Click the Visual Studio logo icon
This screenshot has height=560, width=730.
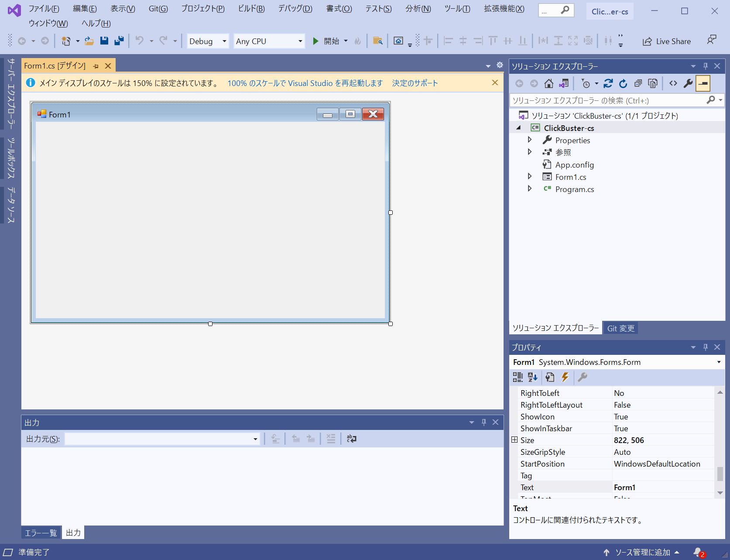point(14,10)
